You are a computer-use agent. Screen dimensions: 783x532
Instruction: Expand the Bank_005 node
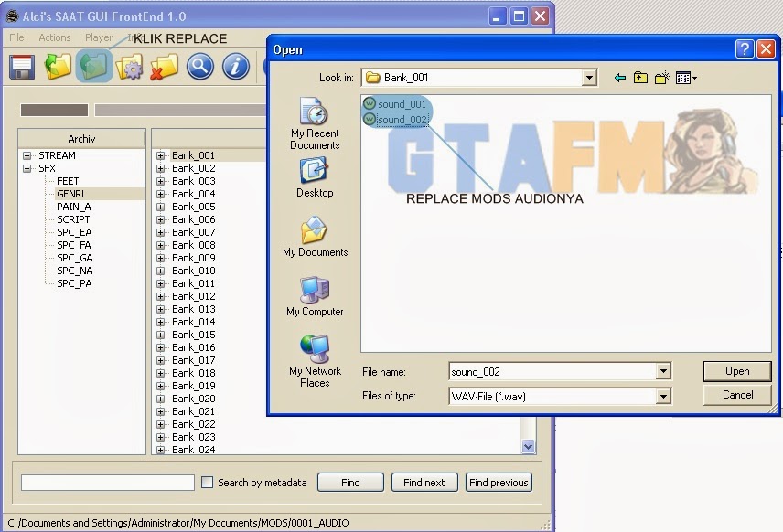[x=160, y=207]
